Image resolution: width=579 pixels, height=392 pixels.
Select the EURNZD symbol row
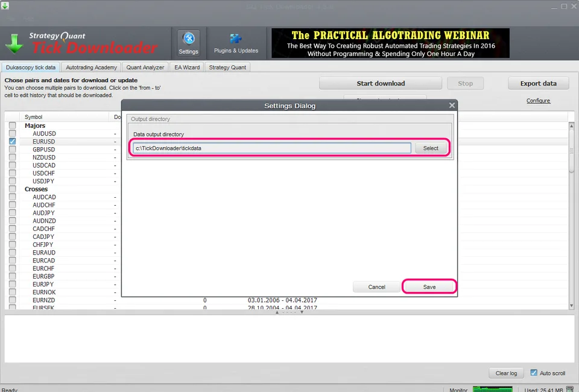pyautogui.click(x=43, y=300)
